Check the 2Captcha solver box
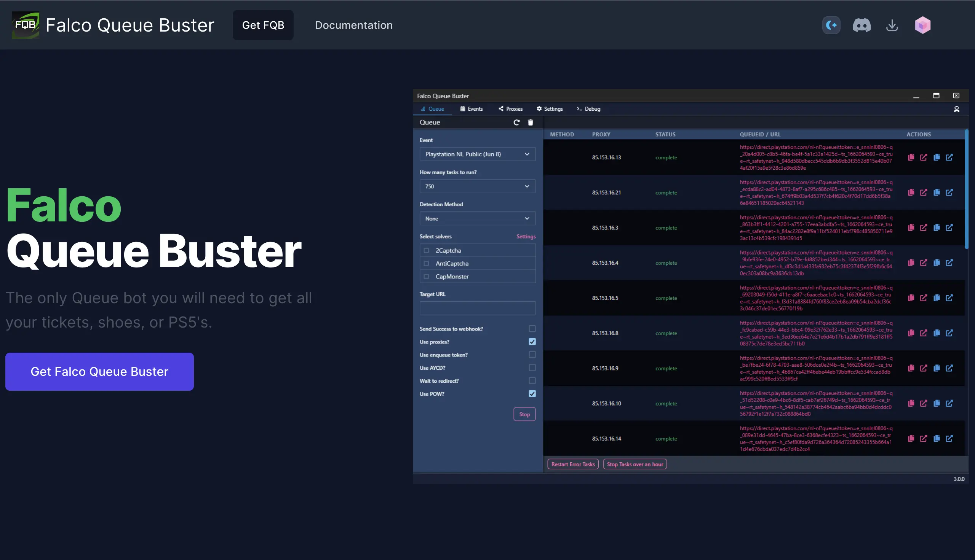975x560 pixels. [426, 250]
